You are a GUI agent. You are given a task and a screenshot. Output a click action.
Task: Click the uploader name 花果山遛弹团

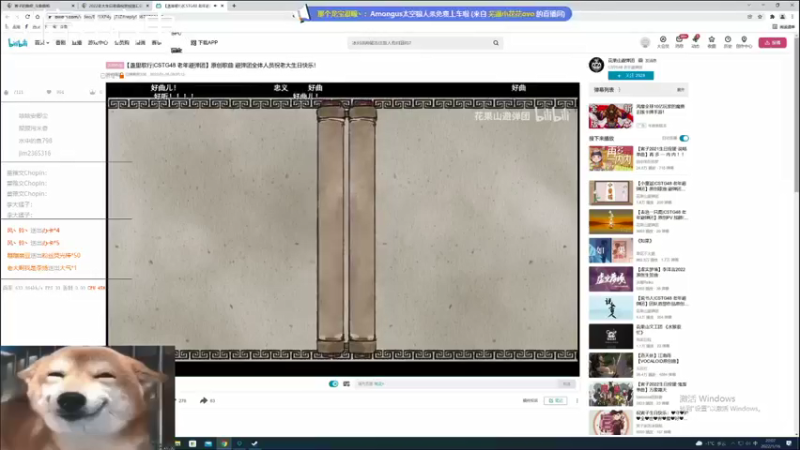(x=621, y=60)
